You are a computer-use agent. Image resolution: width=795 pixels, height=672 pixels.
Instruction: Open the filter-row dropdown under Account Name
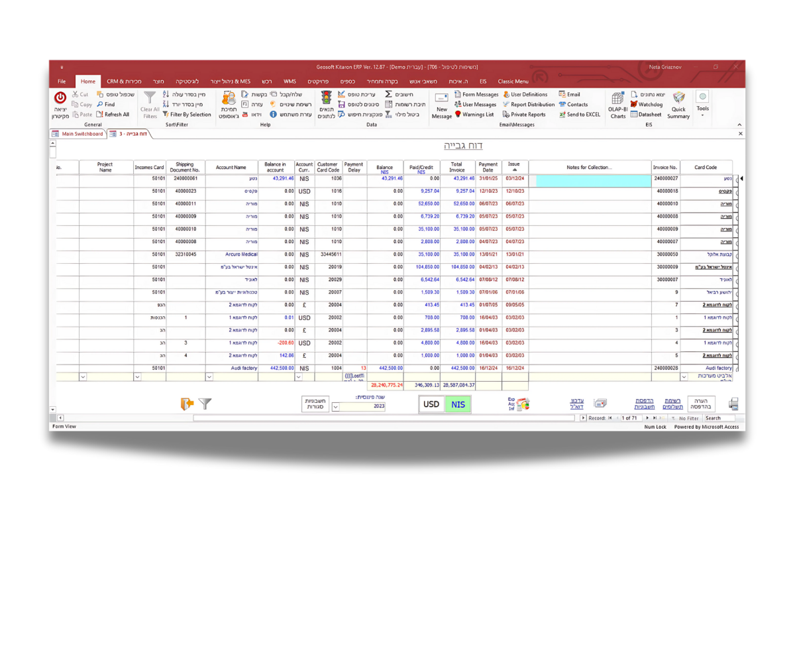[x=209, y=377]
